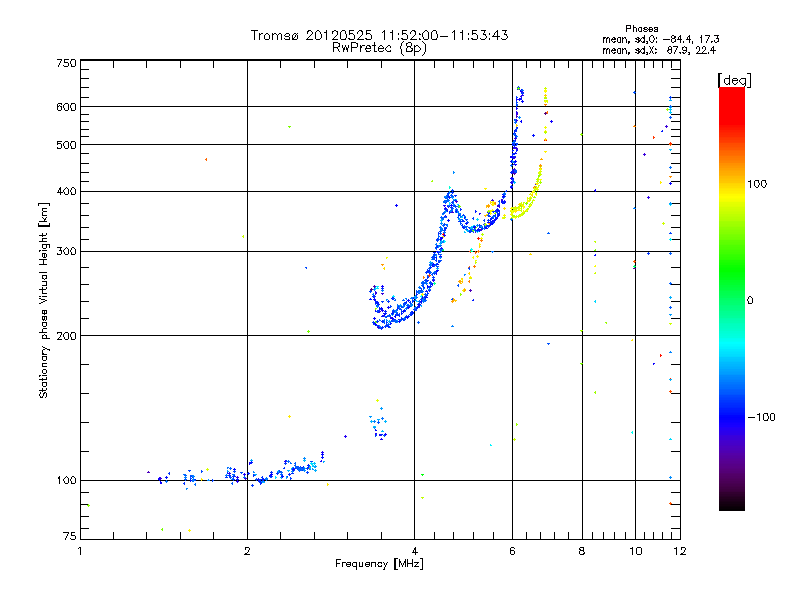Viewport: 800px width, 600px height.
Task: Click the 'Phases' heading text
Action: 641,29
